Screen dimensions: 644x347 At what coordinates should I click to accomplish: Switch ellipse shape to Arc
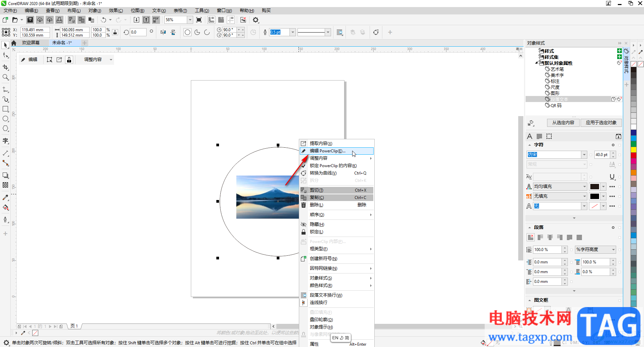click(207, 32)
